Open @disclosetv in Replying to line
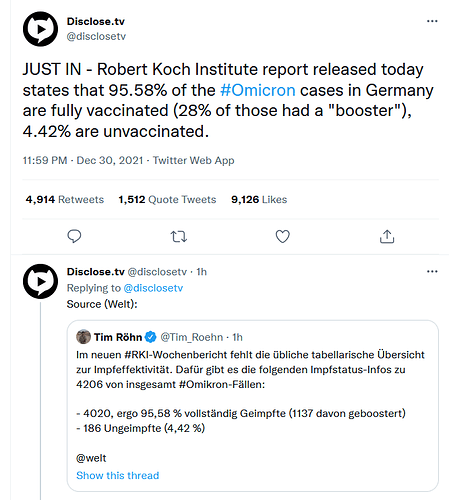Screen dimensions: 449x500 pyautogui.click(x=153, y=288)
